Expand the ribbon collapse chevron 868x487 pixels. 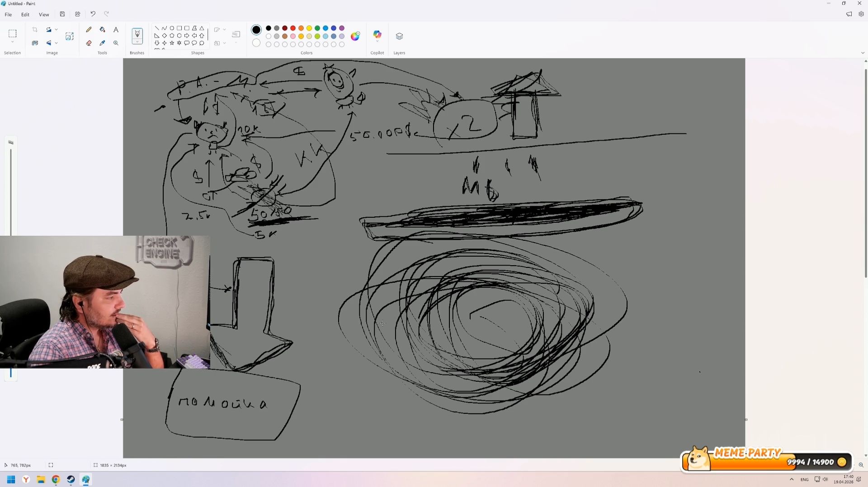863,53
